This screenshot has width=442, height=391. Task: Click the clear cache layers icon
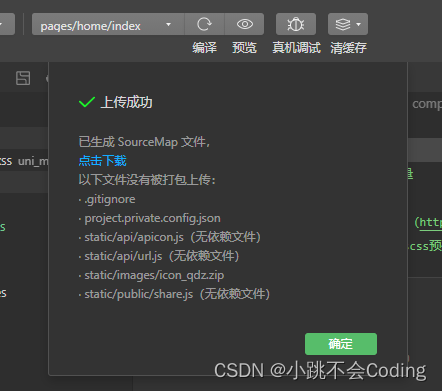(343, 24)
